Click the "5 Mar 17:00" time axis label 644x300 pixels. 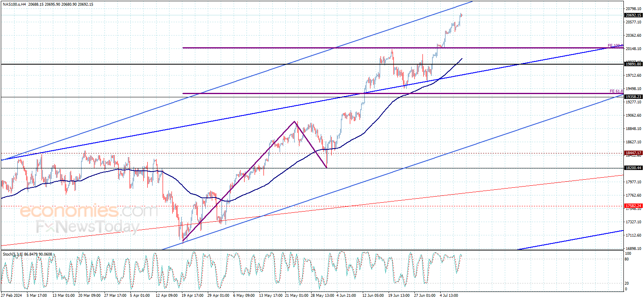click(x=37, y=296)
